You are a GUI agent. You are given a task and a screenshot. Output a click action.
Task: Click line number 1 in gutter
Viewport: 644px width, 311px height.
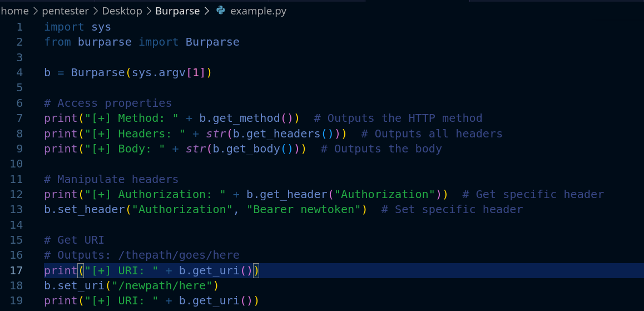19,27
